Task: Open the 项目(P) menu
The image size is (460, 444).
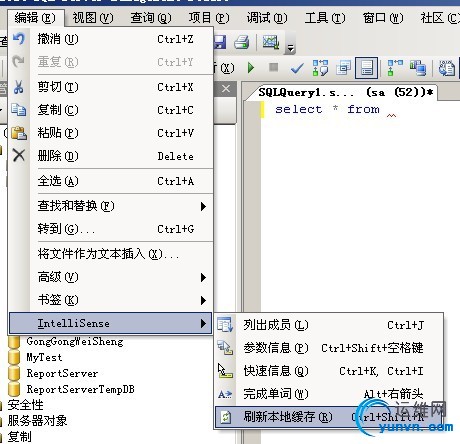Action: [x=209, y=18]
